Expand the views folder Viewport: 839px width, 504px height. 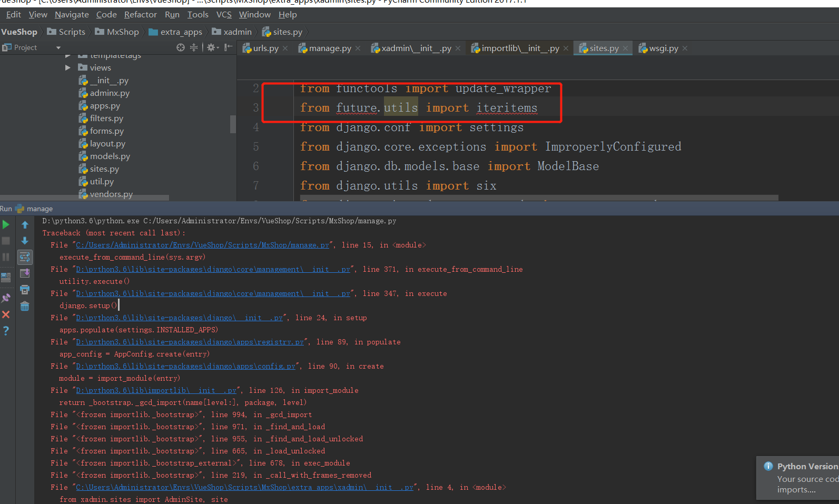68,67
